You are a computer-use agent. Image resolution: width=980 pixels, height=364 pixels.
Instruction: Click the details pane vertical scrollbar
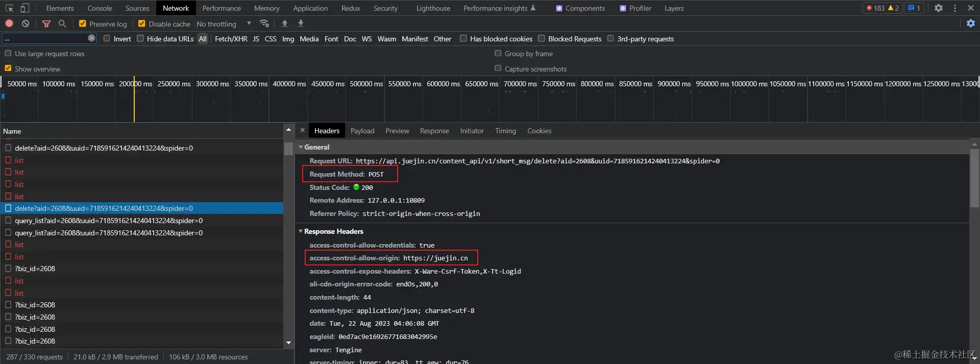tap(974, 179)
